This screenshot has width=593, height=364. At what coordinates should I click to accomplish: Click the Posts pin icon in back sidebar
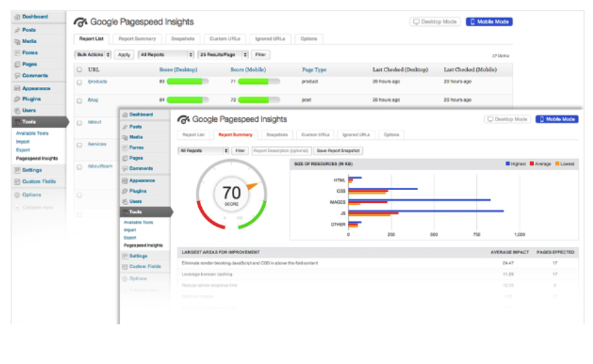[x=17, y=30]
